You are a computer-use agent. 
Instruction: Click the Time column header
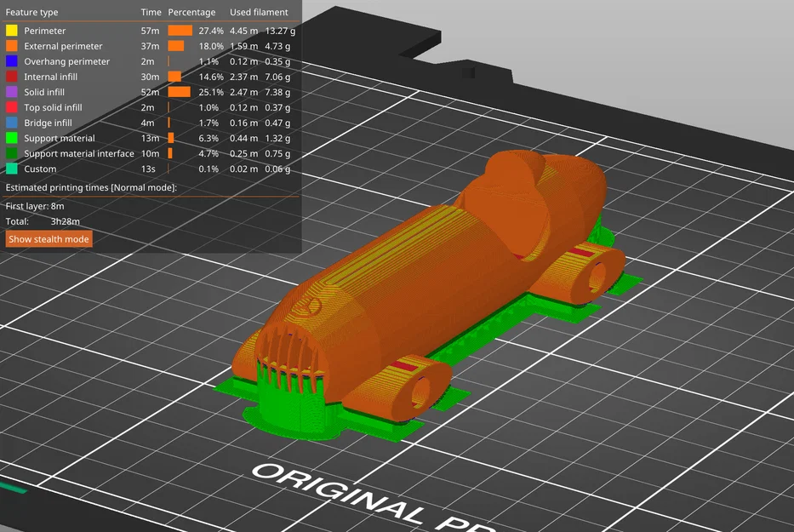click(x=151, y=12)
